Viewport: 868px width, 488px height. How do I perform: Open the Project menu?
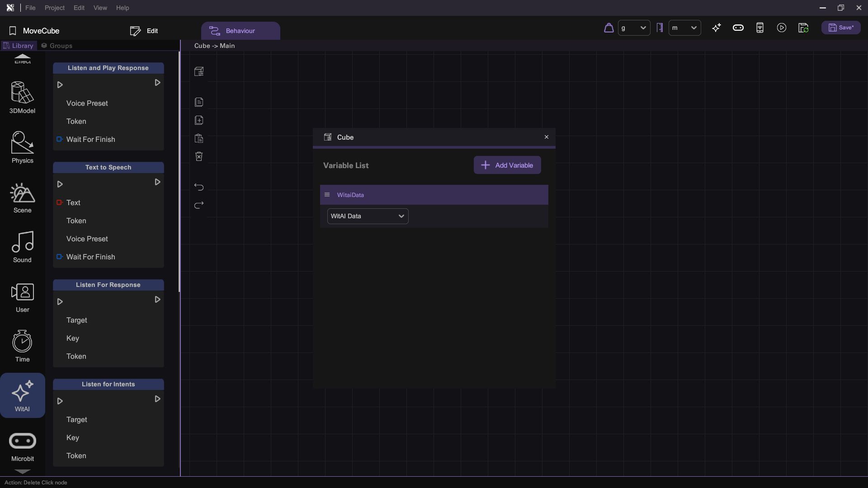tap(54, 8)
